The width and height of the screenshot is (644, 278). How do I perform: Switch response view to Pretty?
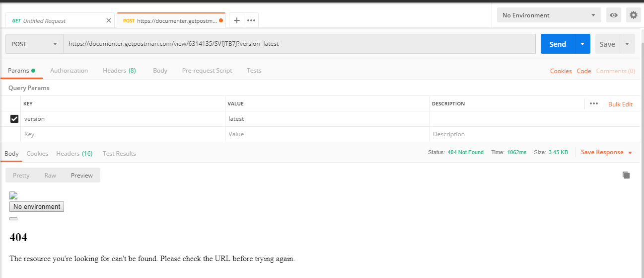point(21,175)
